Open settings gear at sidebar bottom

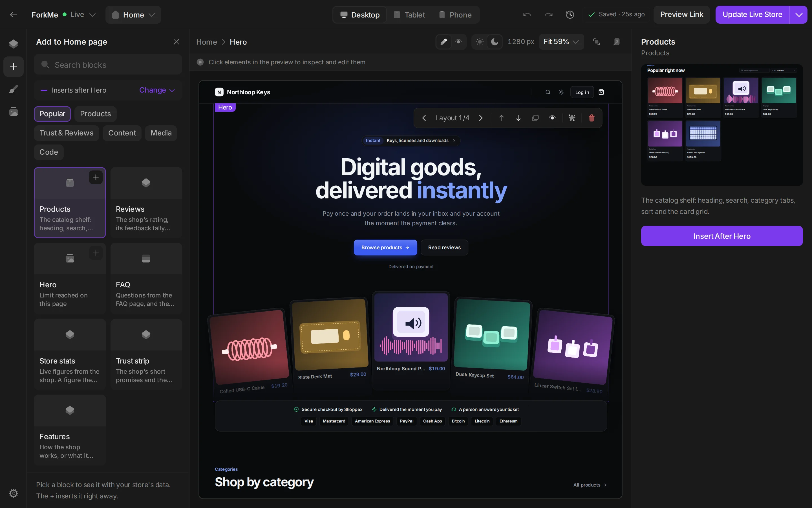[14, 493]
